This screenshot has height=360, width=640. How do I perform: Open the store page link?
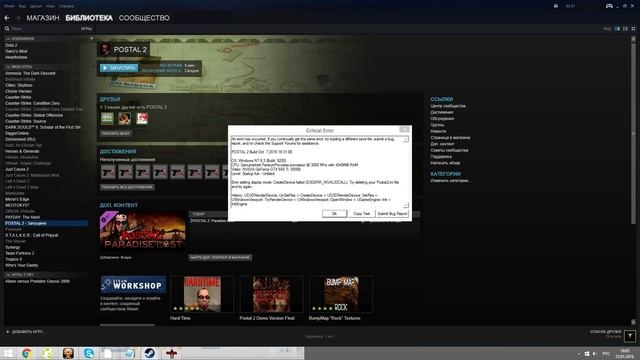pyautogui.click(x=450, y=138)
